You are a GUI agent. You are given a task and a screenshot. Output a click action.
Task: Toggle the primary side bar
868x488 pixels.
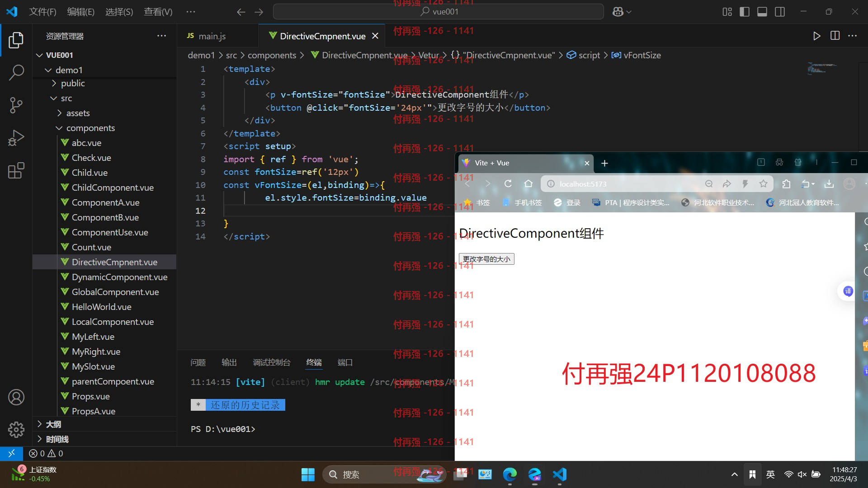745,12
